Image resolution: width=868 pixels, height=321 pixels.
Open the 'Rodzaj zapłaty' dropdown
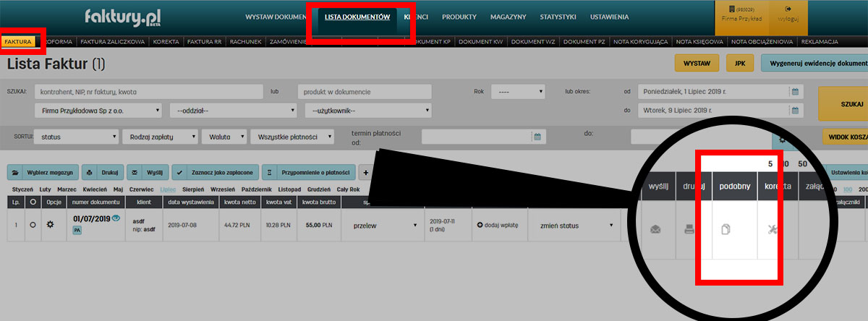click(160, 136)
